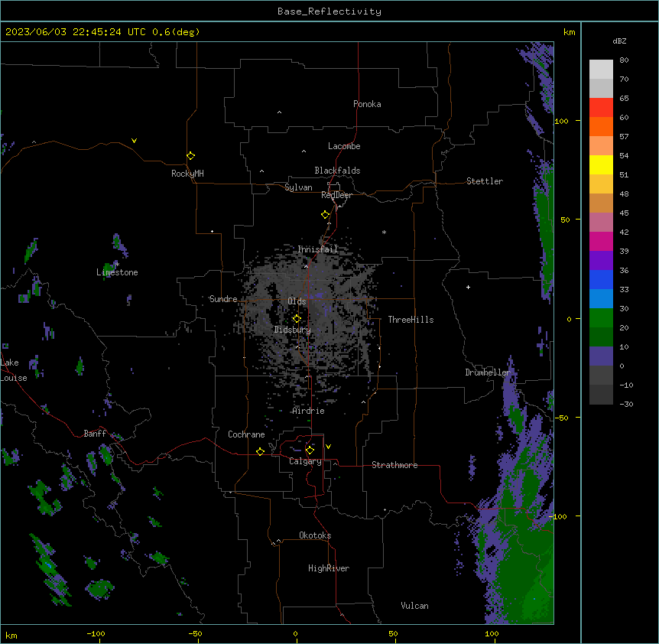
Task: Click the -100 tick on the bottom axis
Action: (x=96, y=633)
